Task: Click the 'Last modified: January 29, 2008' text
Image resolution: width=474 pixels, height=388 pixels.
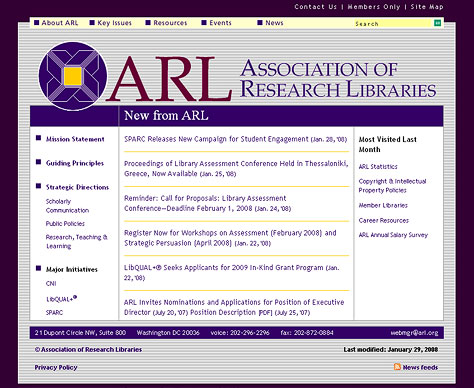Action: pyautogui.click(x=391, y=349)
